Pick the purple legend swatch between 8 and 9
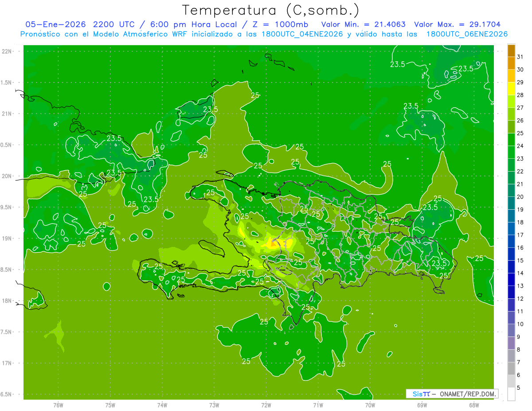Screen dimensions: 532x411 [511, 343]
